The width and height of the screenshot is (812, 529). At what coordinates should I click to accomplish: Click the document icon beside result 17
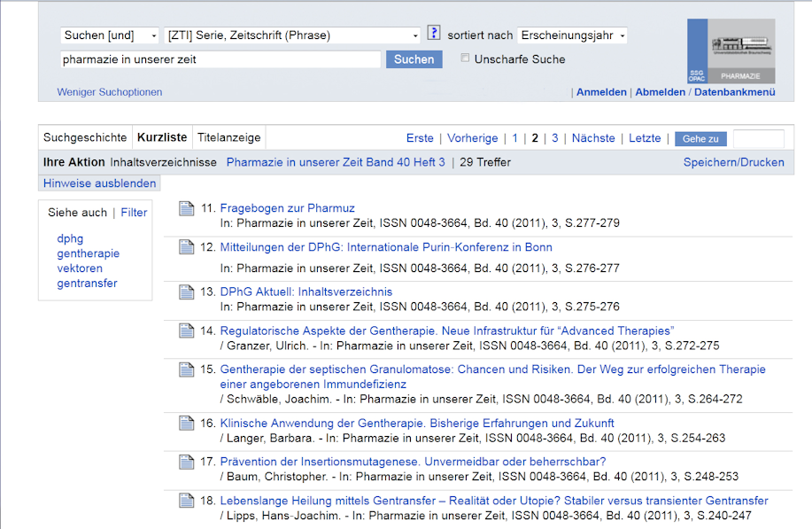(186, 462)
